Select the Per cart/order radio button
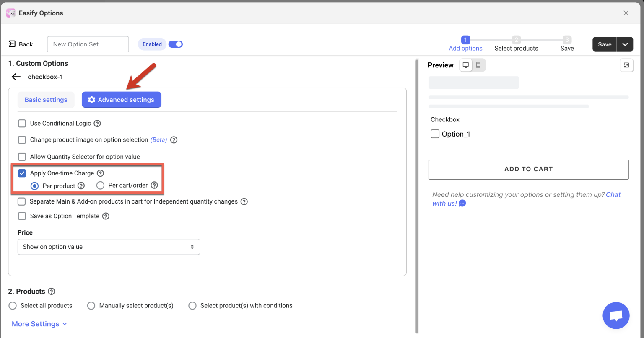The width and height of the screenshot is (644, 338). [x=100, y=186]
